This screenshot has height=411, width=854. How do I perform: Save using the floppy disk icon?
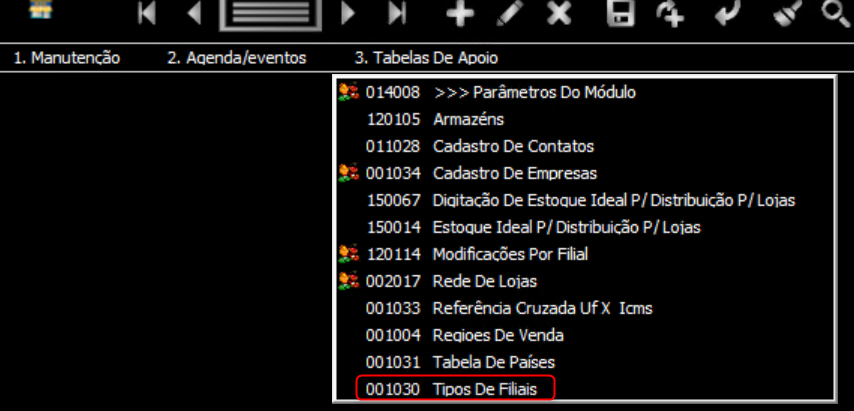621,13
